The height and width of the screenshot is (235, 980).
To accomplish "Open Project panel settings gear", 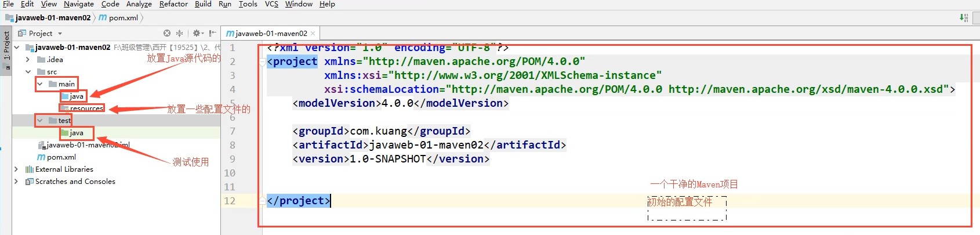I will (197, 33).
